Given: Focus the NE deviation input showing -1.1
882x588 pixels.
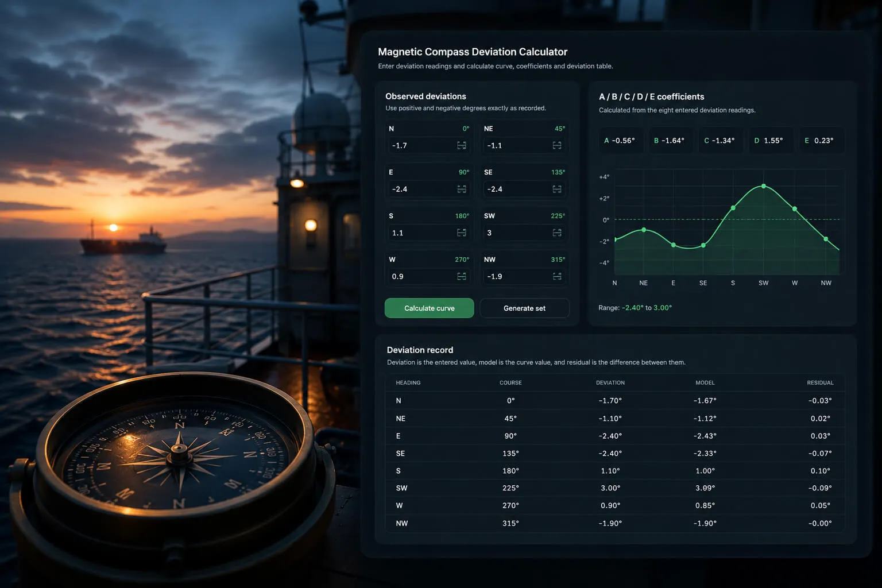Looking at the screenshot, I should 524,145.
